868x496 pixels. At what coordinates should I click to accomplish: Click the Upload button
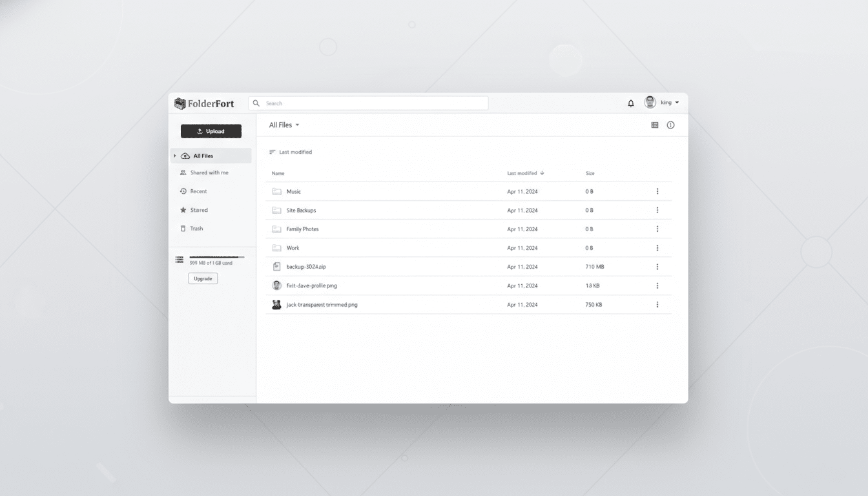211,130
